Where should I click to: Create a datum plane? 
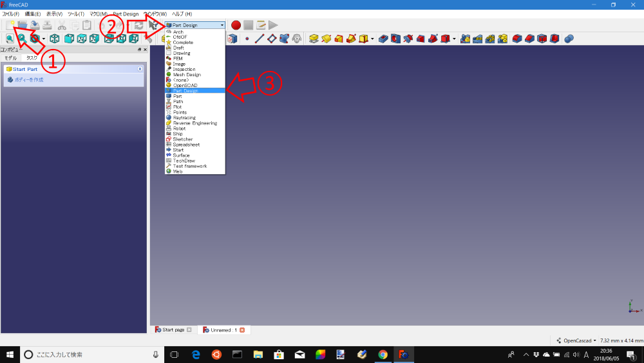coord(272,39)
